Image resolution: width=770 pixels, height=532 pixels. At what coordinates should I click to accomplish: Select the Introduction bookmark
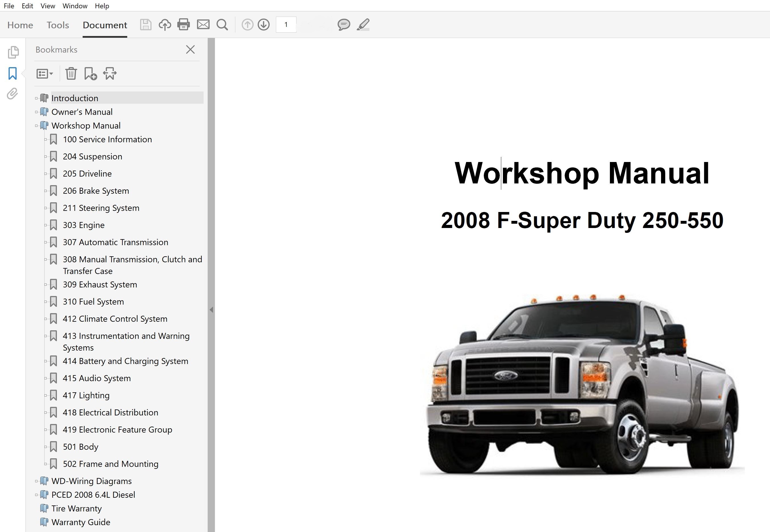(x=75, y=98)
